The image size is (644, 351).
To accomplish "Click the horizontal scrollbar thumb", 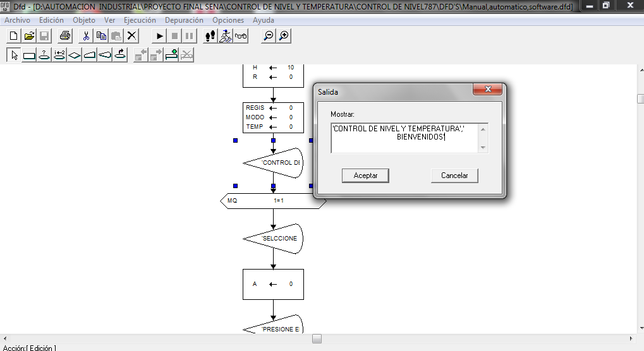I will [317, 339].
